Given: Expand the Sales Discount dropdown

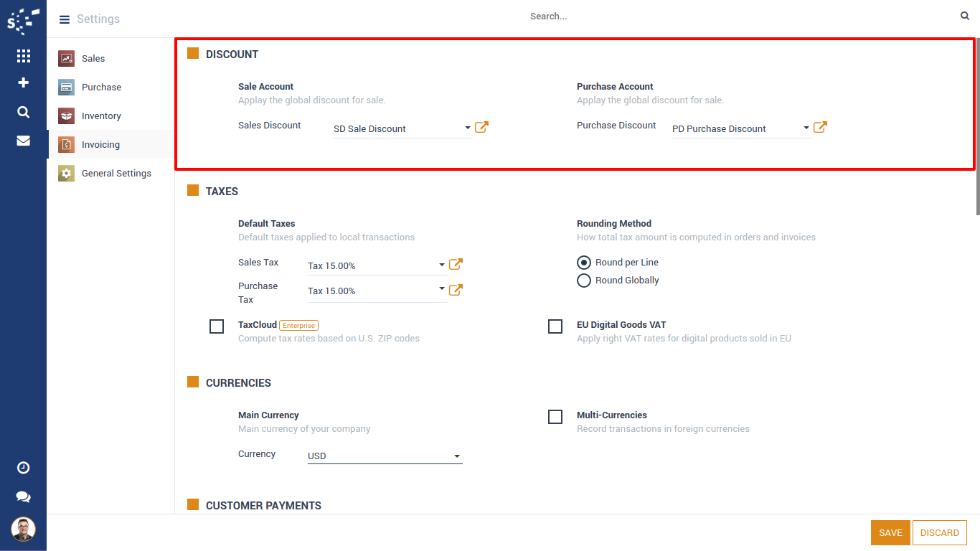Looking at the screenshot, I should pos(468,128).
